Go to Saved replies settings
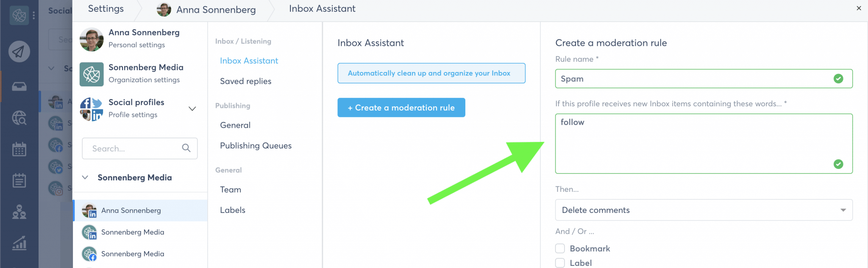Viewport: 868px width, 268px height. (x=245, y=81)
